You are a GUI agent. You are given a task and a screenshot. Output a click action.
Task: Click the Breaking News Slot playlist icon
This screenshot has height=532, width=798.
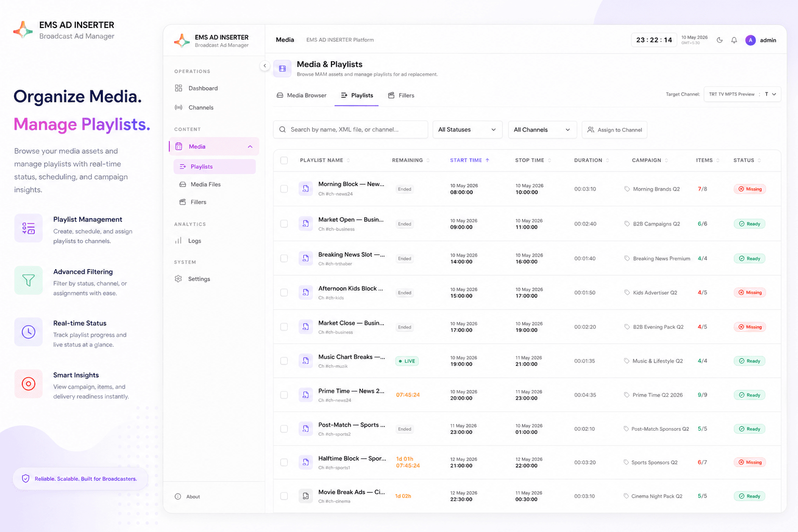(x=305, y=258)
